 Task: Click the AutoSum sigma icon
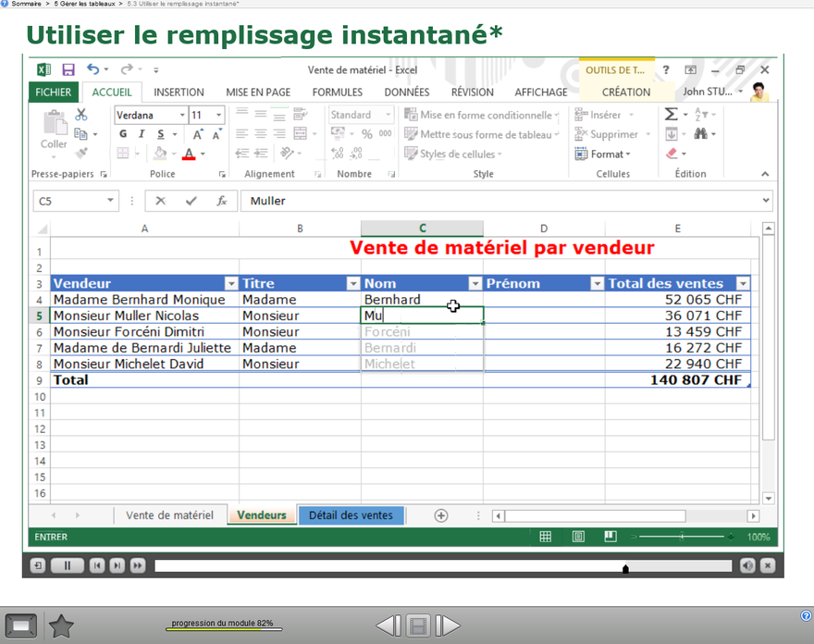click(671, 115)
